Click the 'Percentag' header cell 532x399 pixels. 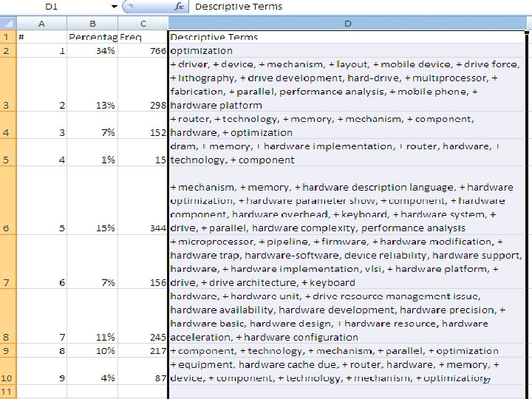pos(92,37)
